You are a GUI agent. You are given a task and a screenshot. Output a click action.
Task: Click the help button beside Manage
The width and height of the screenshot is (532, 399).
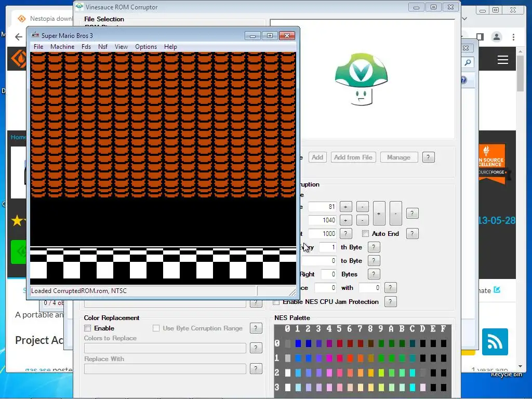tap(428, 157)
